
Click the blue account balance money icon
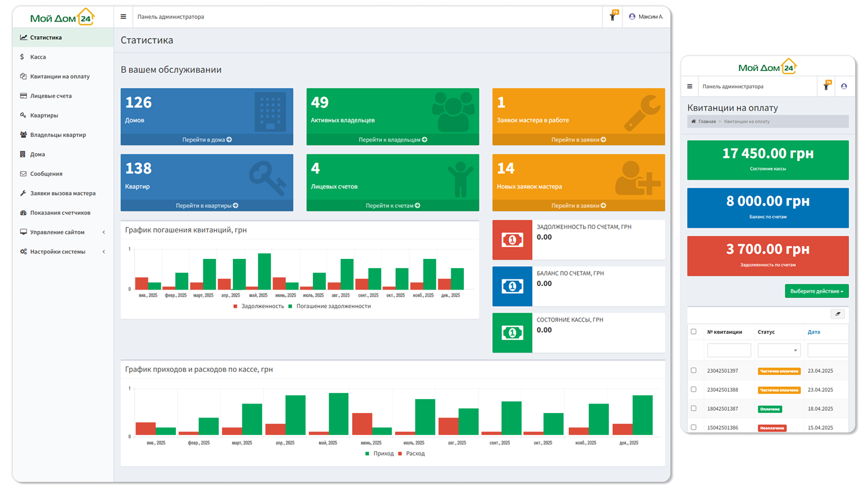pyautogui.click(x=512, y=286)
